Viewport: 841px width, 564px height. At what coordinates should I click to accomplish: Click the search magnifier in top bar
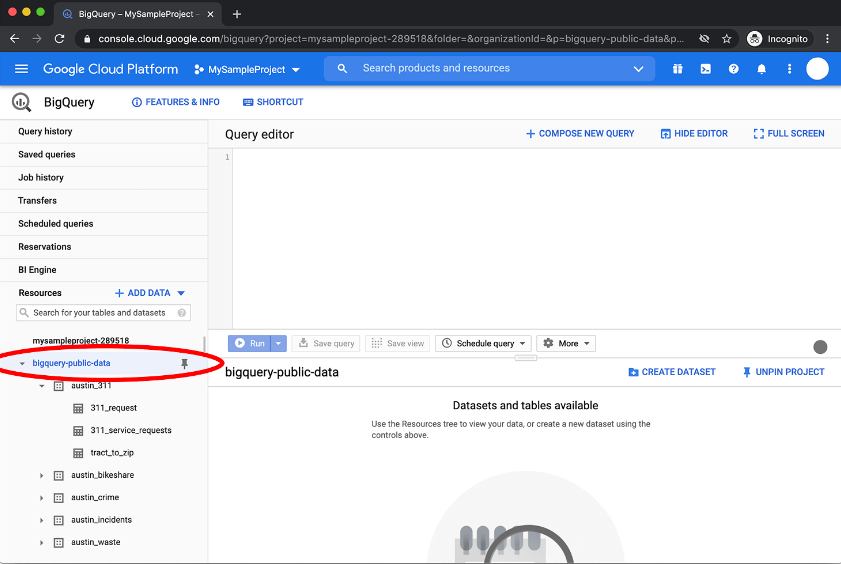342,69
